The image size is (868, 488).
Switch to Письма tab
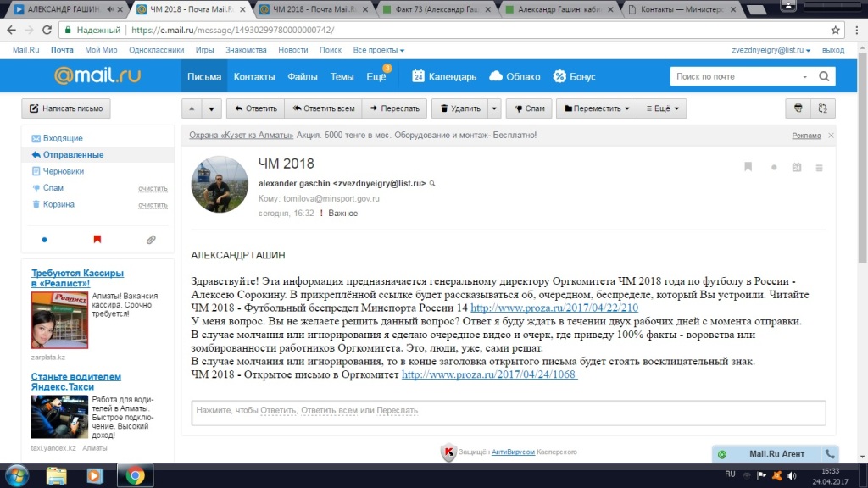pos(204,76)
